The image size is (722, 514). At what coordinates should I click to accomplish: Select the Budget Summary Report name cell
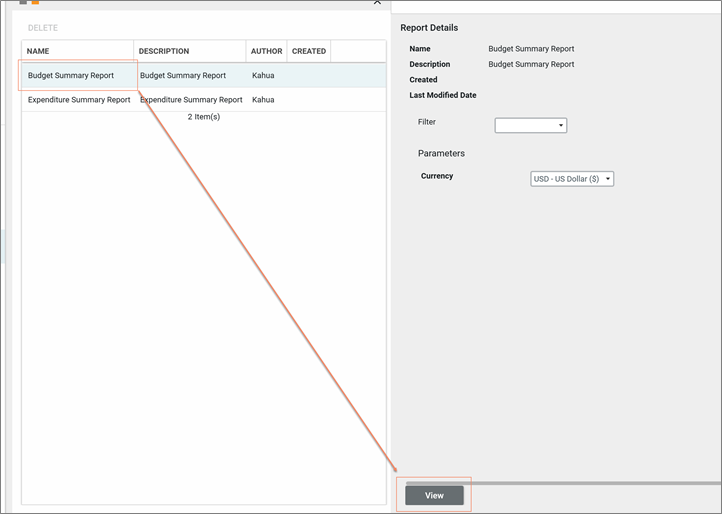coord(71,76)
